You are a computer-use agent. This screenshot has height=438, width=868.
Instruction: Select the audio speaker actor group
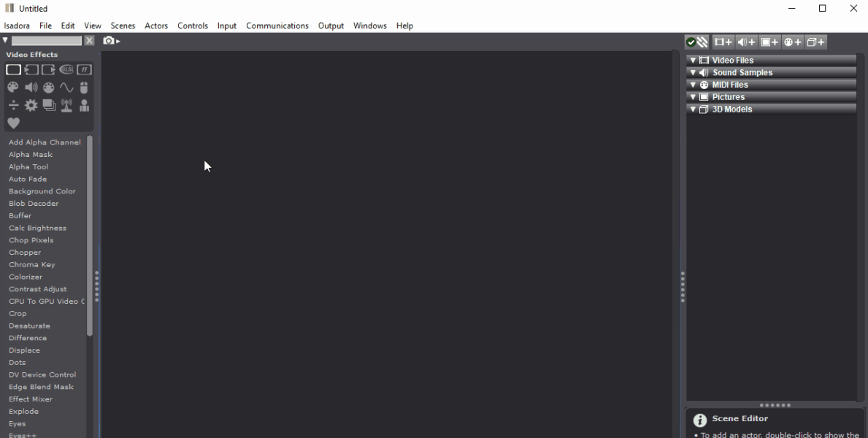point(31,88)
